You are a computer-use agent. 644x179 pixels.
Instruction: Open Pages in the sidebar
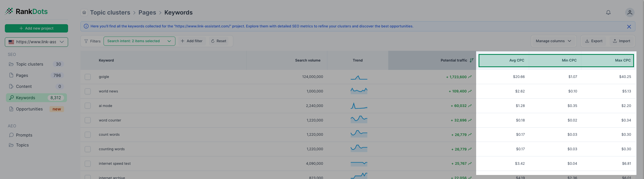(36, 76)
